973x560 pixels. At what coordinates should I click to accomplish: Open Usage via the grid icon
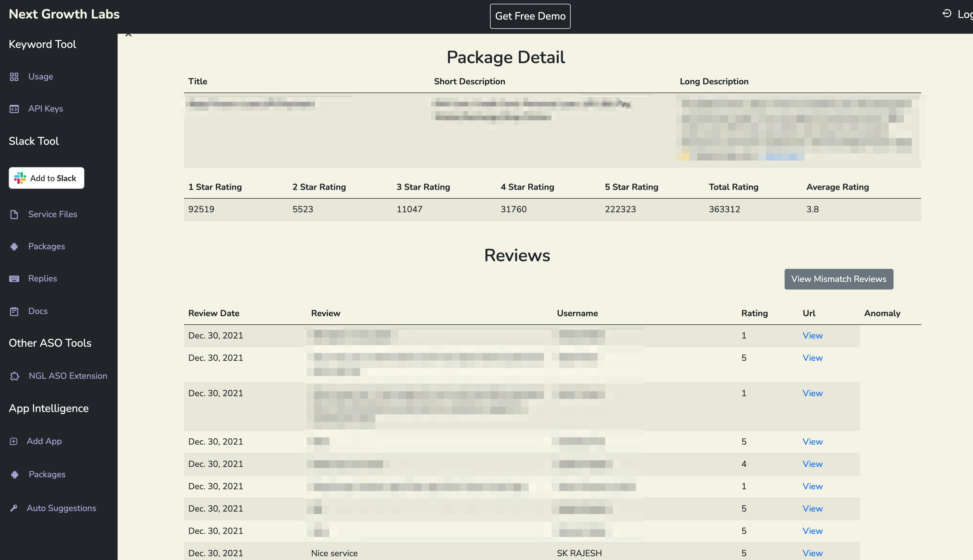tap(15, 76)
